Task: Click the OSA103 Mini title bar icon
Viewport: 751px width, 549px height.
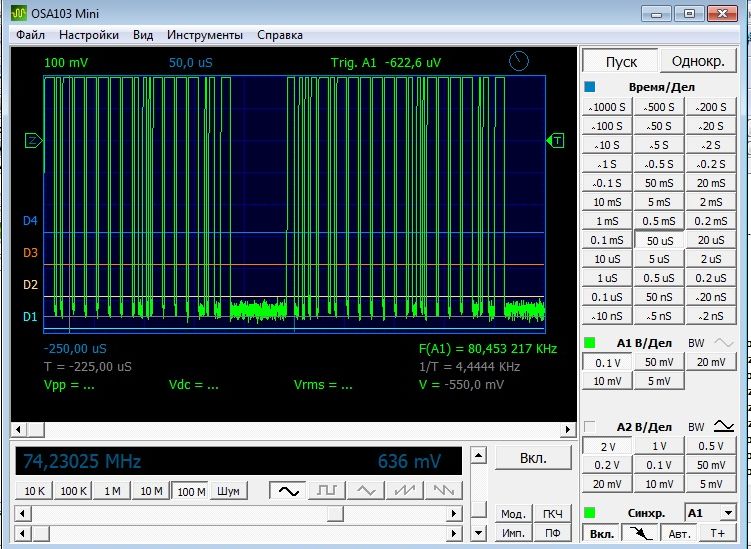Action: pyautogui.click(x=19, y=13)
